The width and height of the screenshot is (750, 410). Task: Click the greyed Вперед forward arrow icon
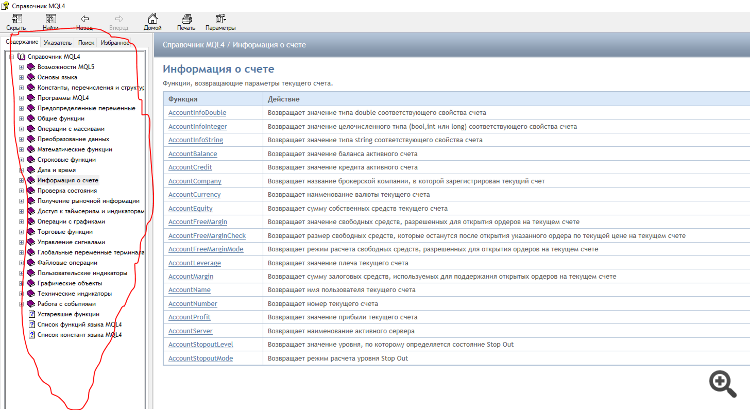119,19
